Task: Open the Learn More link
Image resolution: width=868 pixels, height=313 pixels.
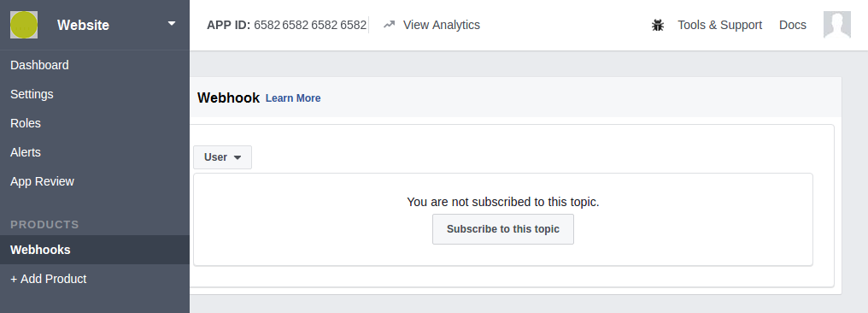Action: [x=293, y=98]
